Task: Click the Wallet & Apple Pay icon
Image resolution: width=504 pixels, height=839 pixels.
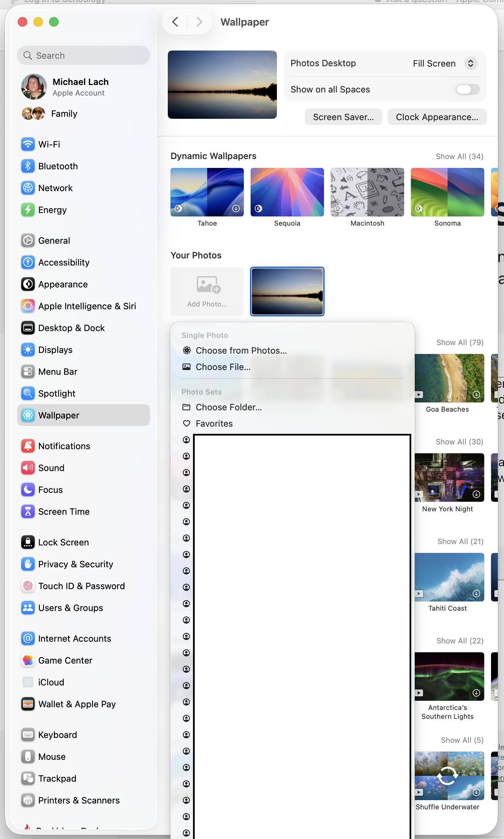Action: click(28, 704)
